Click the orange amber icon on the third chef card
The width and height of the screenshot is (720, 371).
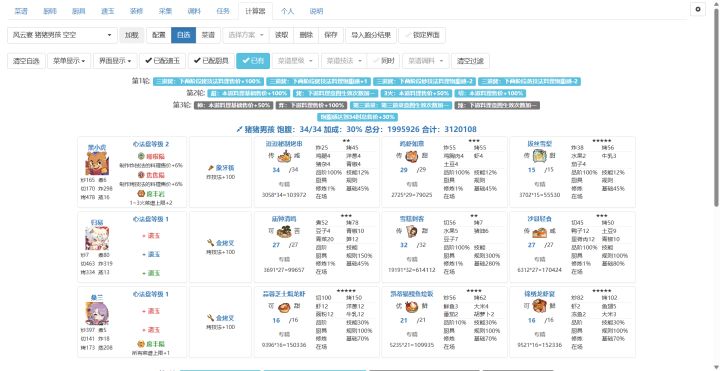[x=141, y=343]
